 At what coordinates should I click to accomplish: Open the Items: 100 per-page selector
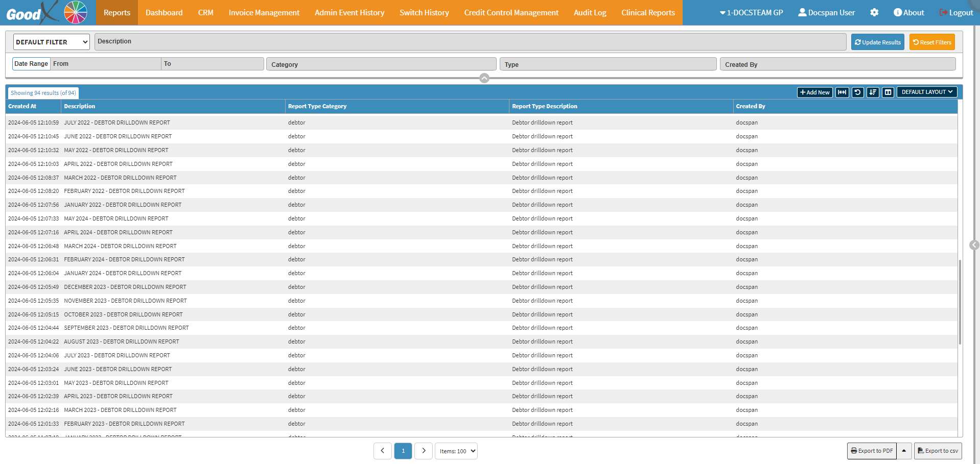(x=456, y=451)
